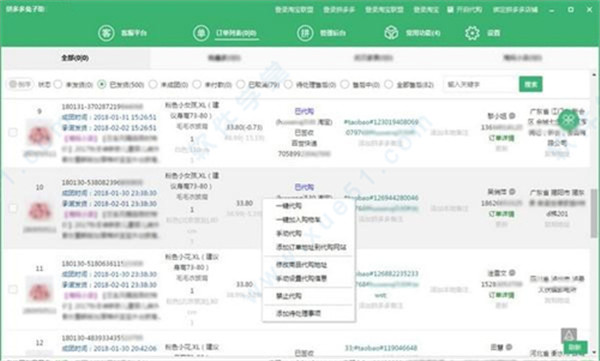Viewport: 600px width, 361px height.
Task: Toggle the 倒序 sort switch
Action: (20, 84)
